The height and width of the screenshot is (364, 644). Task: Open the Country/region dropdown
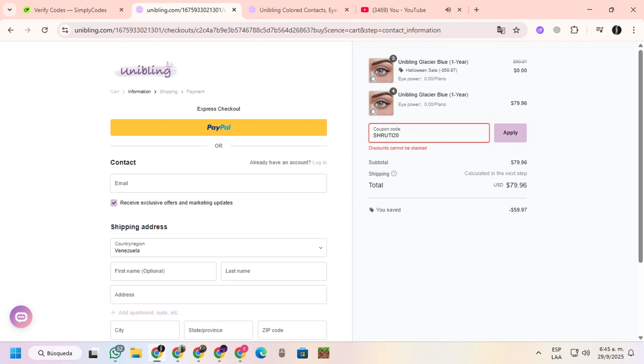pos(219,248)
